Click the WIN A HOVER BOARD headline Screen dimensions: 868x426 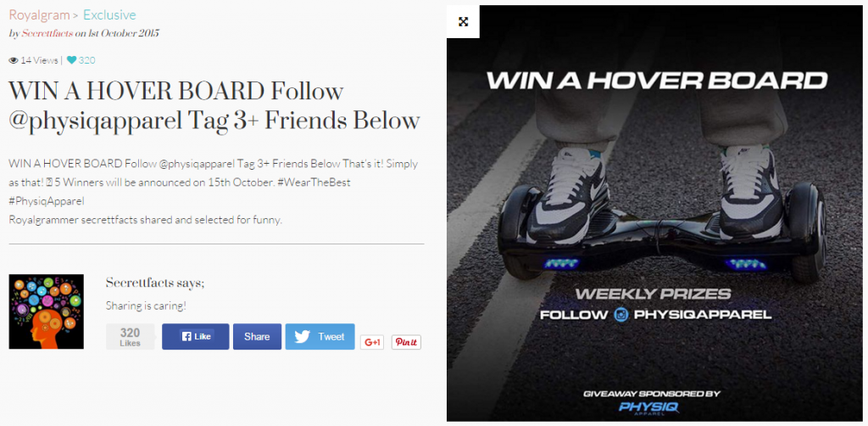point(214,105)
